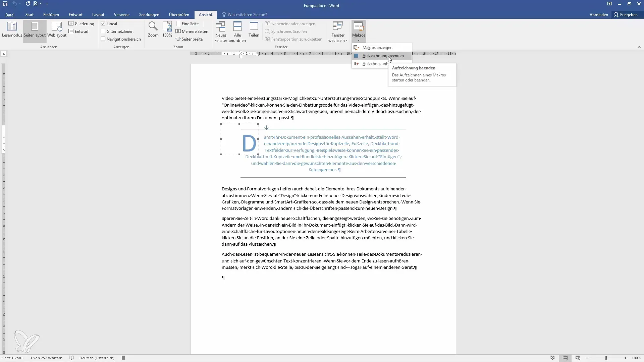
Task: Zoom to Seitenbreite
Action: point(189,39)
